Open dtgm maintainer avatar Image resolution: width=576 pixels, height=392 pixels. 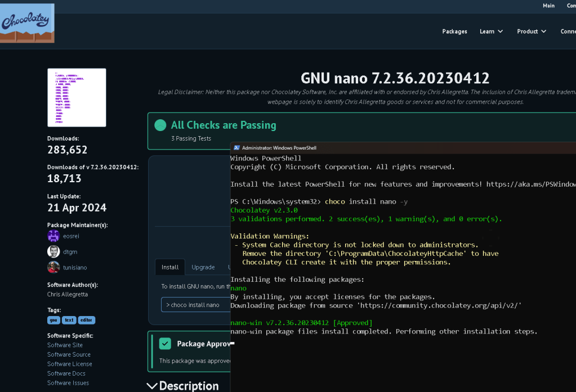click(x=53, y=252)
